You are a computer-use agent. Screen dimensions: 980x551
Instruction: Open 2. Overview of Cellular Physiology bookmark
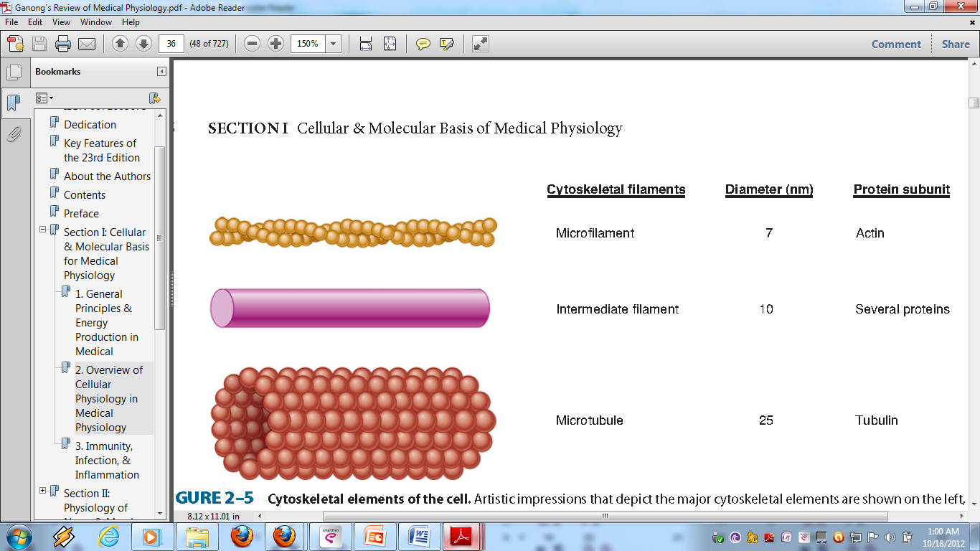(109, 399)
